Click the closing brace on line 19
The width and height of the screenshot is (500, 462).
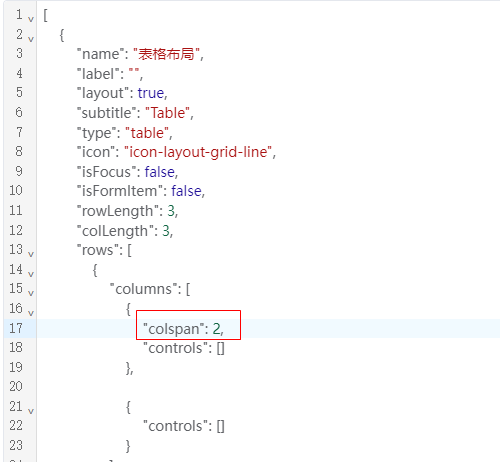(x=128, y=368)
